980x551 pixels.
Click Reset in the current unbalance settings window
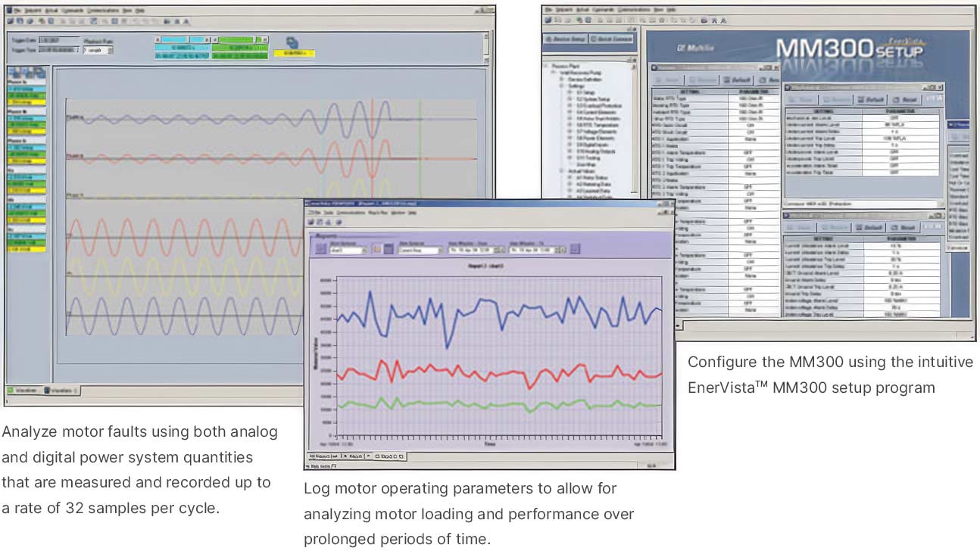[905, 227]
